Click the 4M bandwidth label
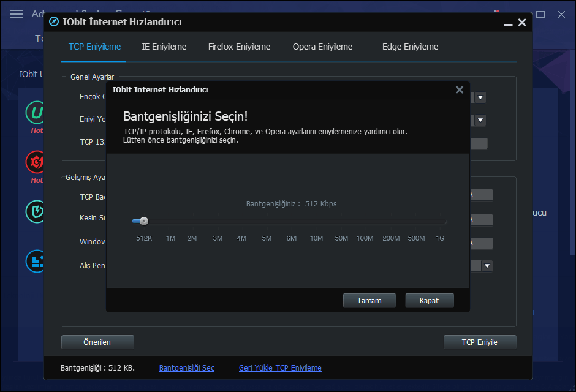 (x=241, y=239)
